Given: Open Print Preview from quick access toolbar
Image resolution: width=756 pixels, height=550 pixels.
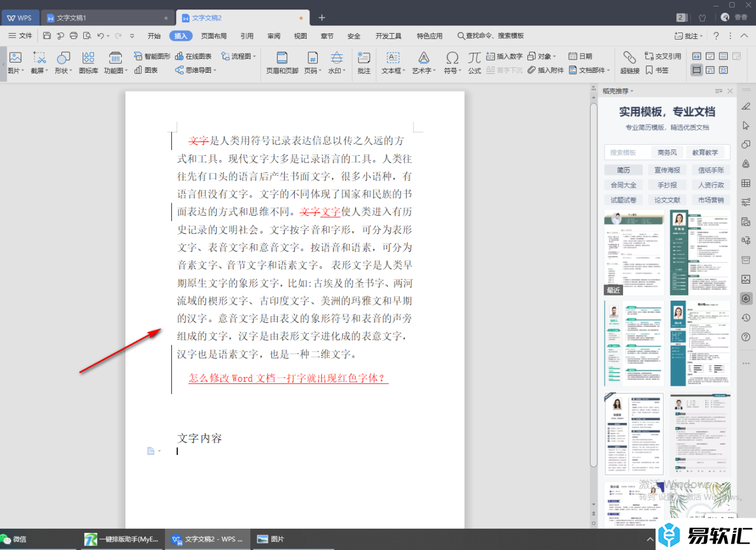Looking at the screenshot, I should coord(87,36).
